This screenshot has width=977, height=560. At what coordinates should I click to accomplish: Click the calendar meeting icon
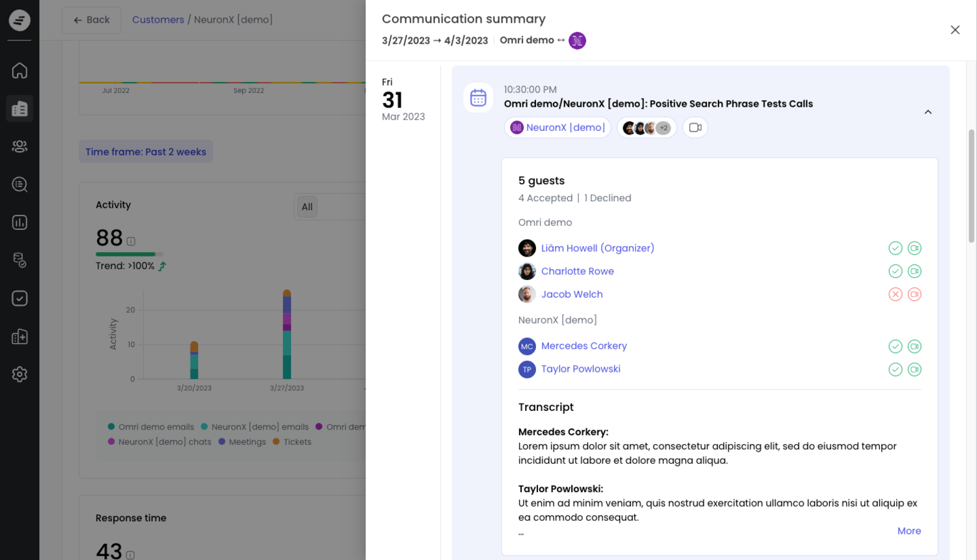(x=478, y=98)
